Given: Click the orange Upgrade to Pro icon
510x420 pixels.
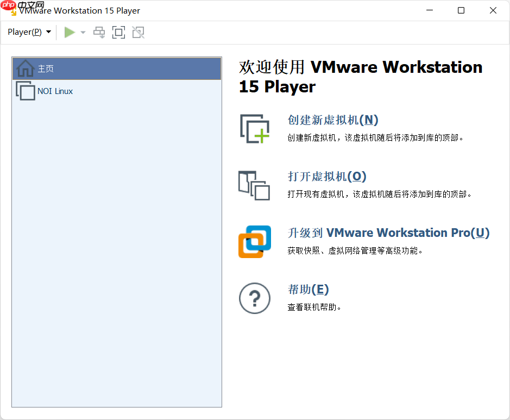Looking at the screenshot, I should click(x=254, y=241).
